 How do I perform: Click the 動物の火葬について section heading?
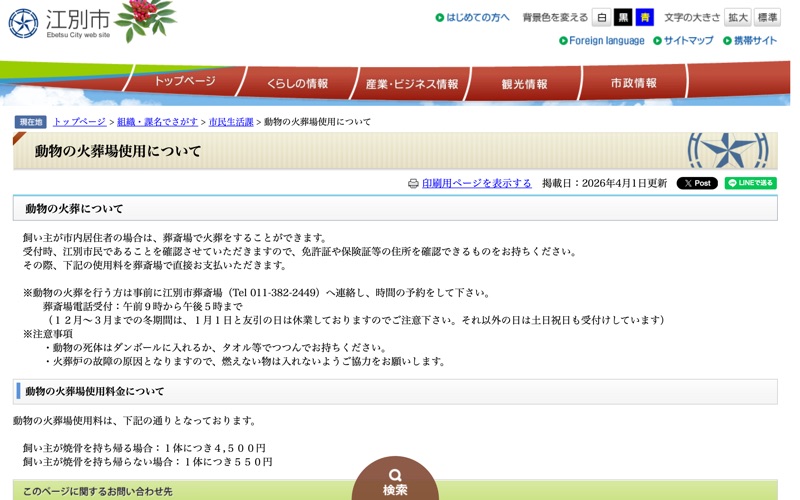coord(74,209)
